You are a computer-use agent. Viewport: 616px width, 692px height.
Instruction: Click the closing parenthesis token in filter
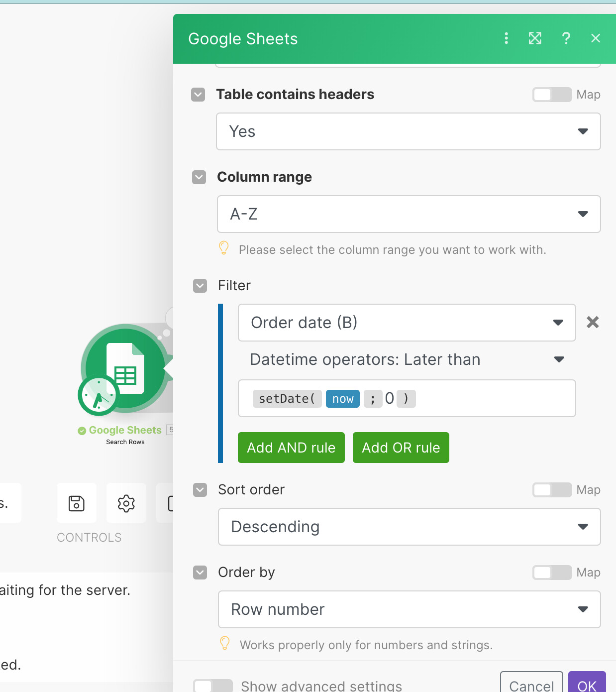pos(406,399)
